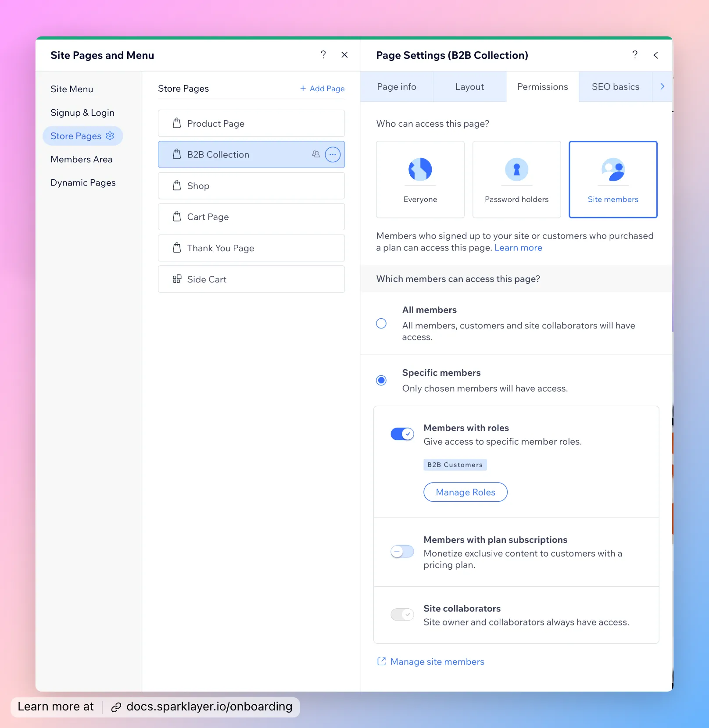709x728 pixels.
Task: Open the Permissions tab
Action: pos(542,87)
